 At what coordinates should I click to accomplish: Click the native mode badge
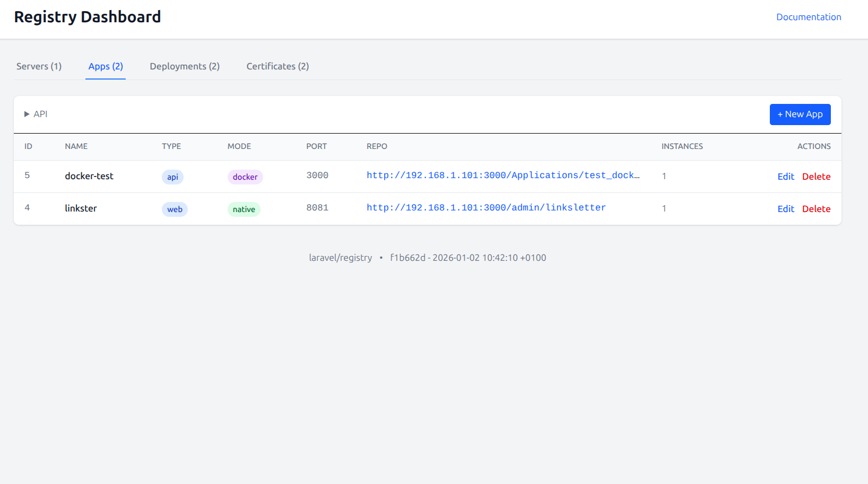[244, 209]
